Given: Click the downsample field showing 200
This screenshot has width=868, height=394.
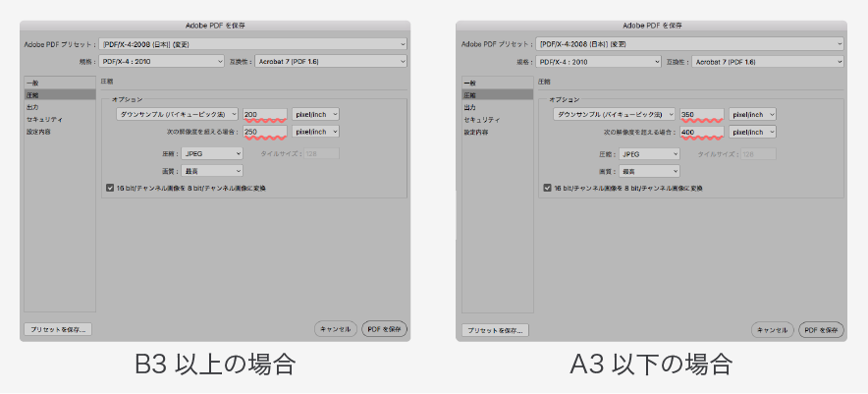Looking at the screenshot, I should [x=264, y=114].
